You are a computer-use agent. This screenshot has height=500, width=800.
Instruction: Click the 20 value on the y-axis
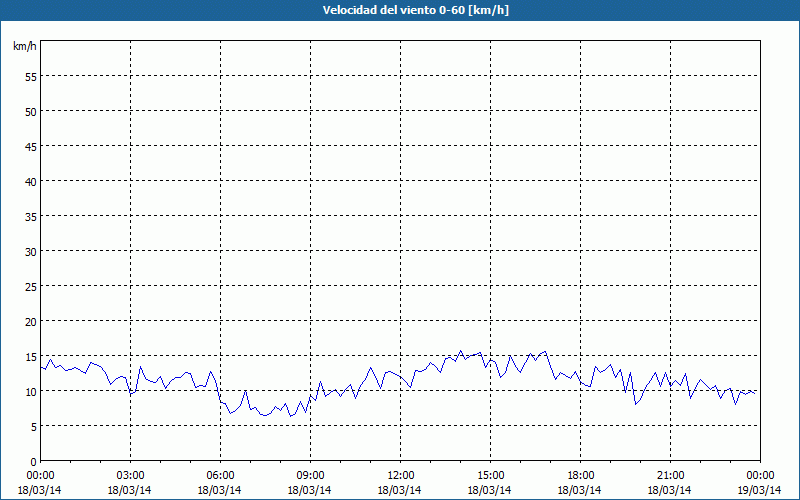(31, 321)
